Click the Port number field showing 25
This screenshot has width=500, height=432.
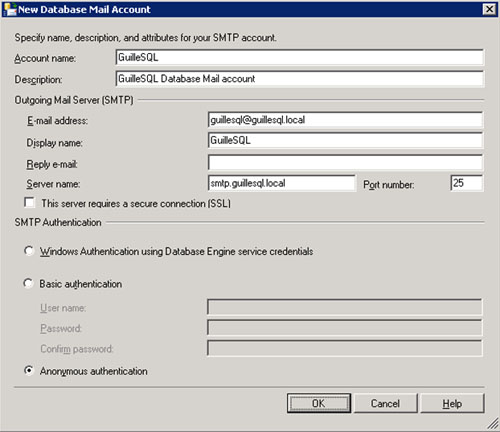[x=467, y=183]
